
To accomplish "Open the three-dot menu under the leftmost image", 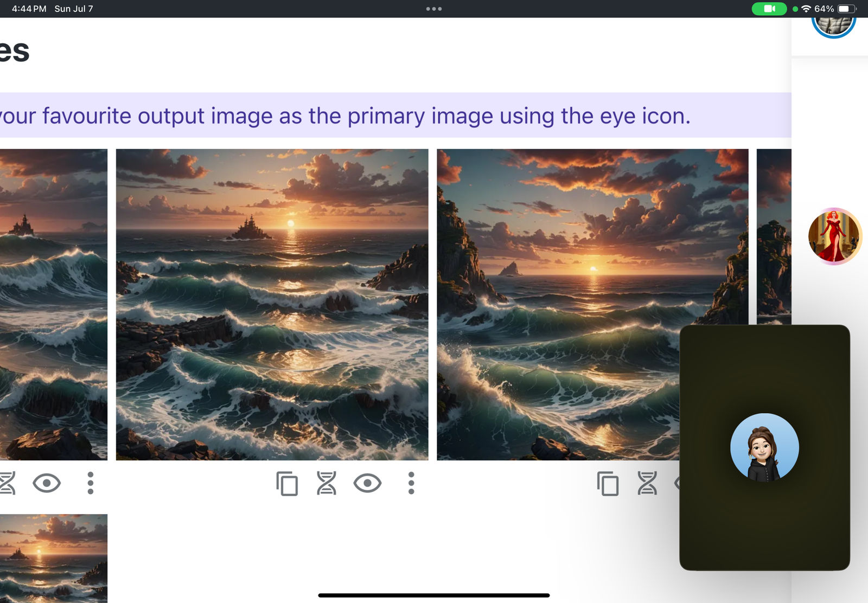I will pyautogui.click(x=91, y=483).
